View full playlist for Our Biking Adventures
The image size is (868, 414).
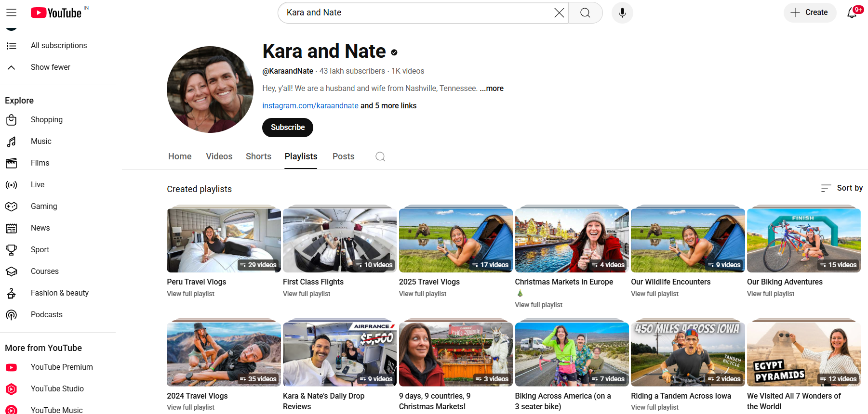(771, 294)
